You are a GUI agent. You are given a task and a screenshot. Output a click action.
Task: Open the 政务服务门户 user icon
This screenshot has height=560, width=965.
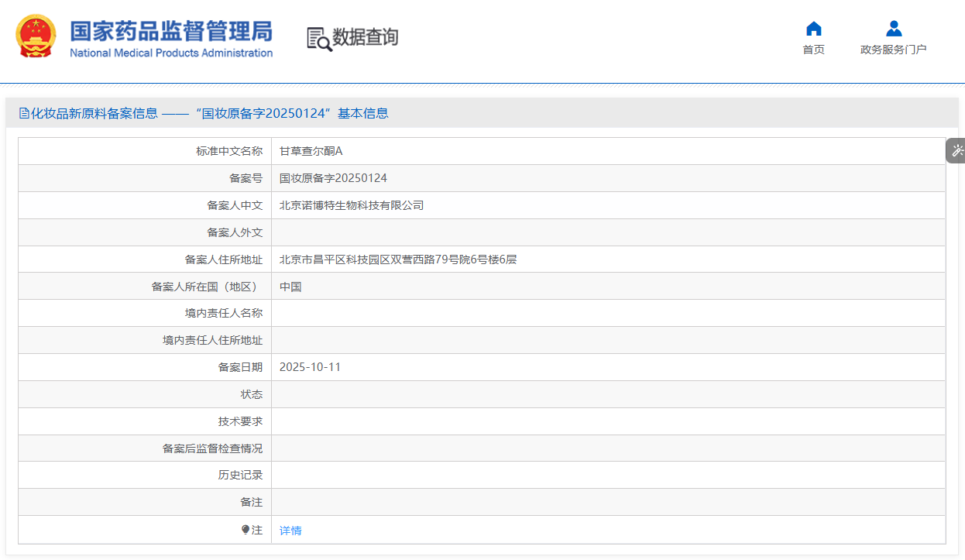click(x=894, y=29)
